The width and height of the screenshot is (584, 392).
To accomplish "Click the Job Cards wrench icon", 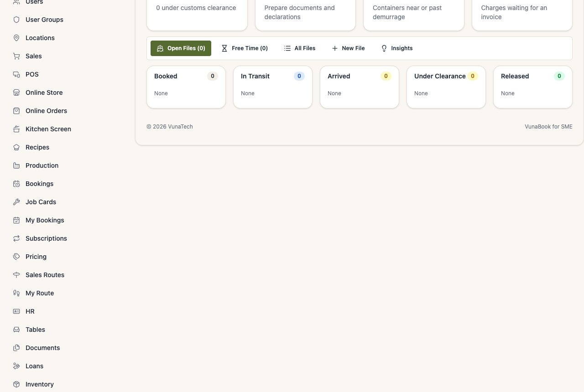I will [16, 202].
